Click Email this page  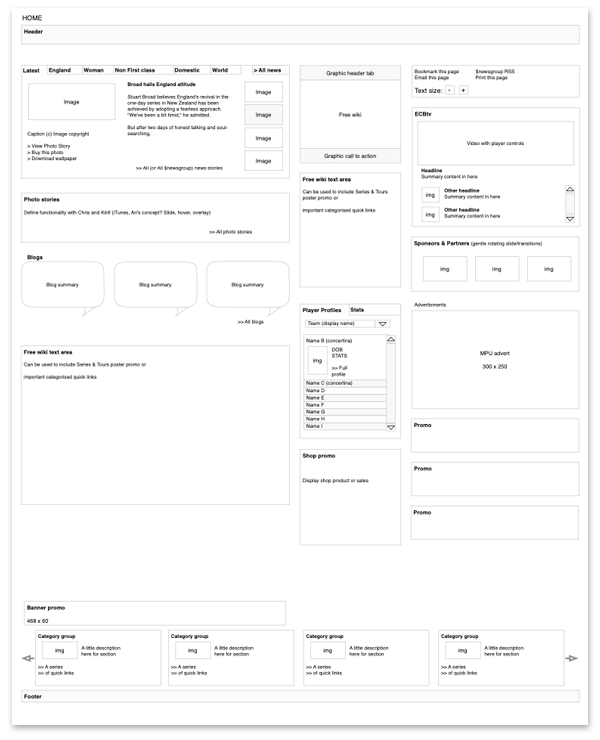click(431, 77)
